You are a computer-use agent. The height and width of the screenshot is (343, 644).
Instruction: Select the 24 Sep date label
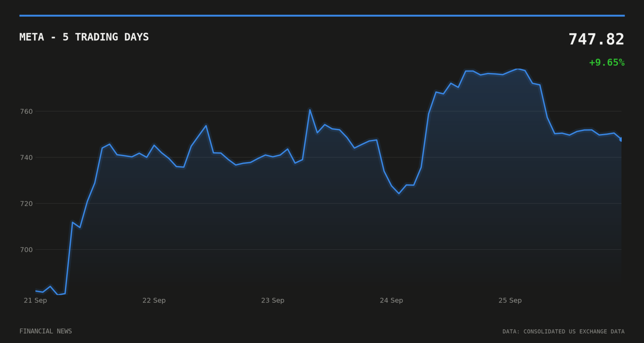click(391, 300)
